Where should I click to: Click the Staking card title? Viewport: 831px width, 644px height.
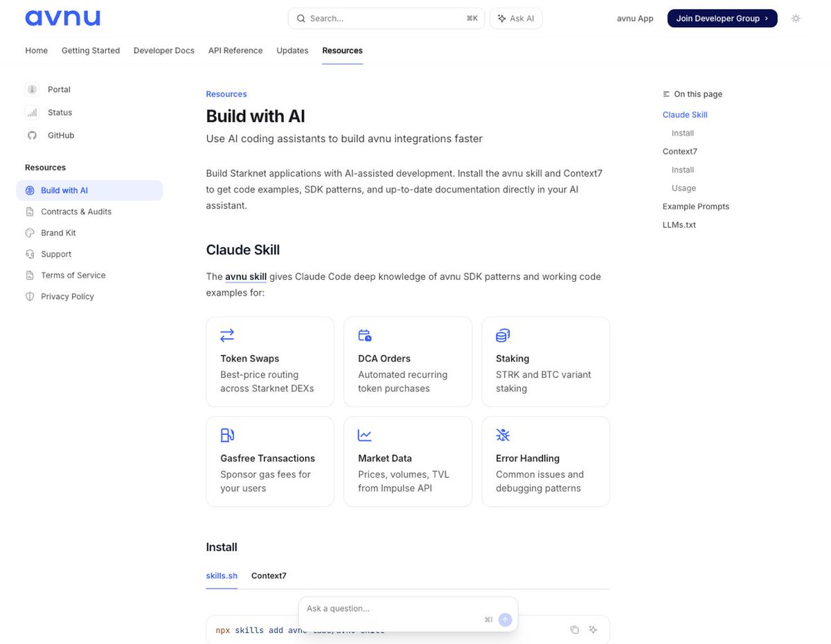[512, 359]
